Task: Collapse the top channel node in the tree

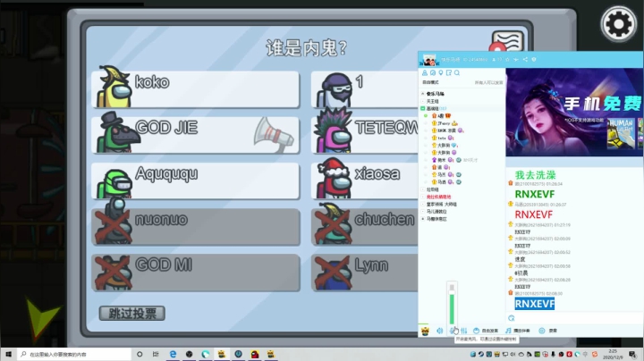Action: [422, 94]
